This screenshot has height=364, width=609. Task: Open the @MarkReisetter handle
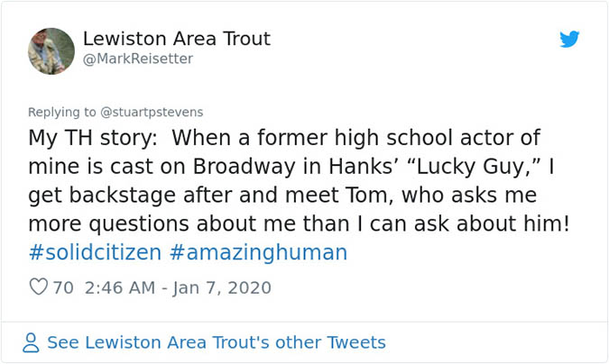point(138,59)
